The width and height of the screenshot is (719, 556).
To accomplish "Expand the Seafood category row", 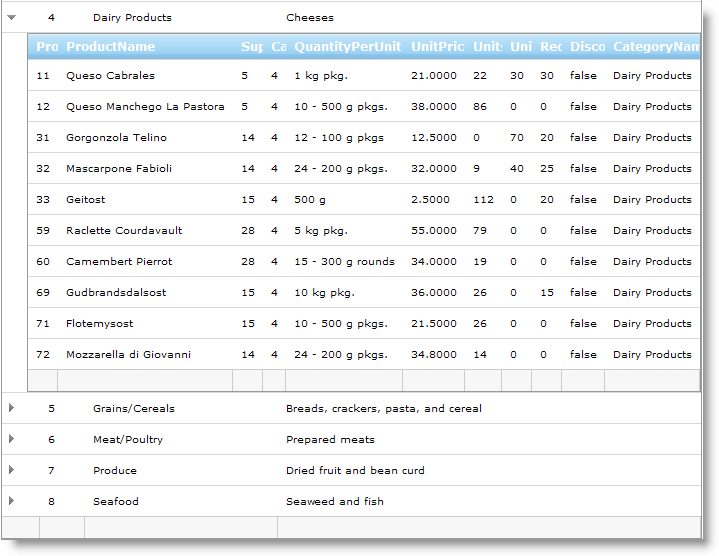I will tap(11, 501).
